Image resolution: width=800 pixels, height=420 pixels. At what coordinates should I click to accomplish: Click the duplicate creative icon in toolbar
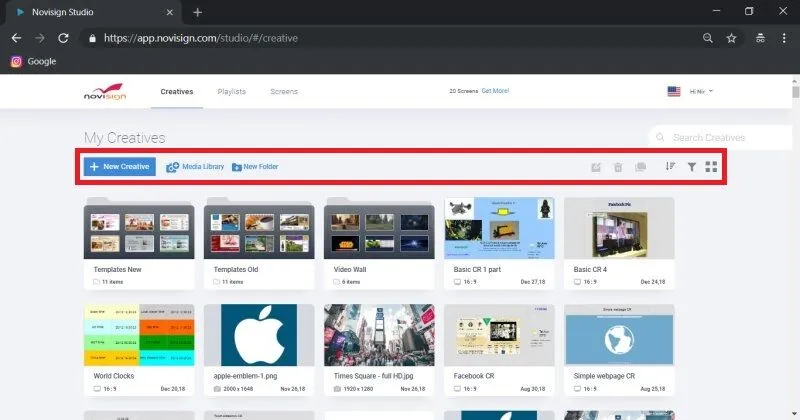(640, 167)
